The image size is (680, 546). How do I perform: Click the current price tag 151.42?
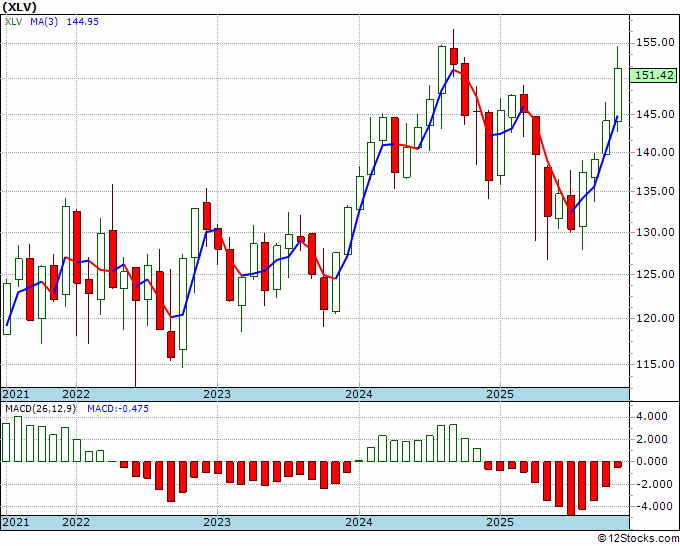pos(654,75)
